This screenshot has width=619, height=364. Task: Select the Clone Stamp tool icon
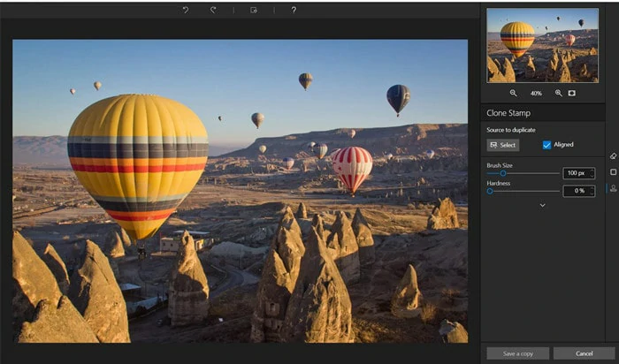(x=613, y=188)
